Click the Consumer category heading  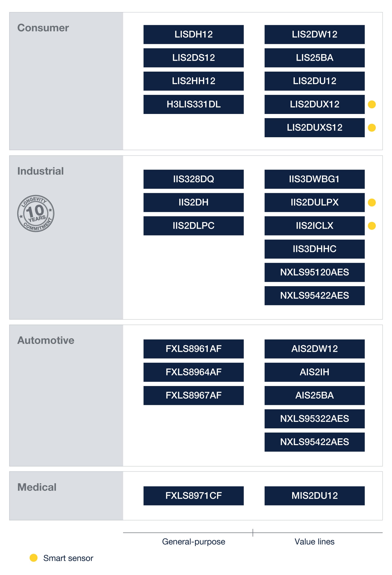tap(43, 28)
